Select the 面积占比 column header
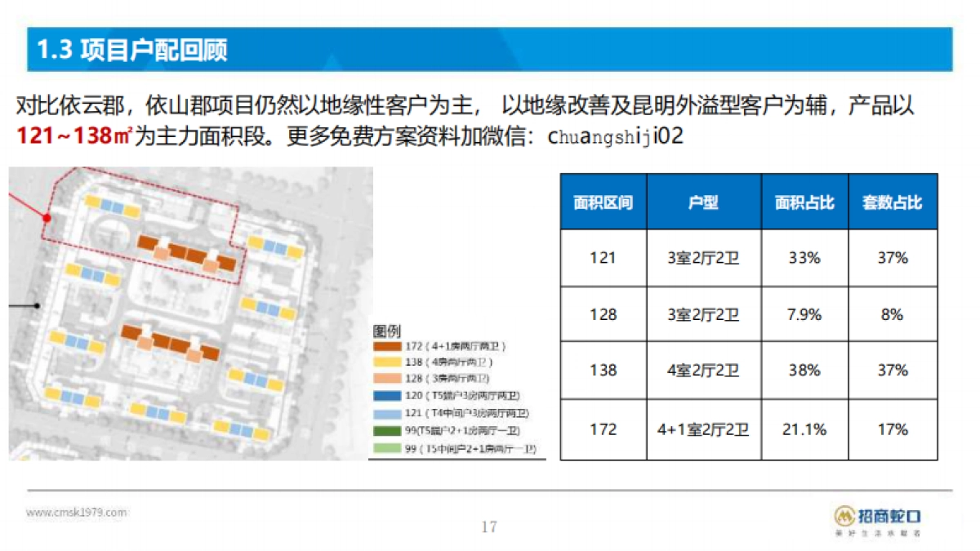 [805, 202]
